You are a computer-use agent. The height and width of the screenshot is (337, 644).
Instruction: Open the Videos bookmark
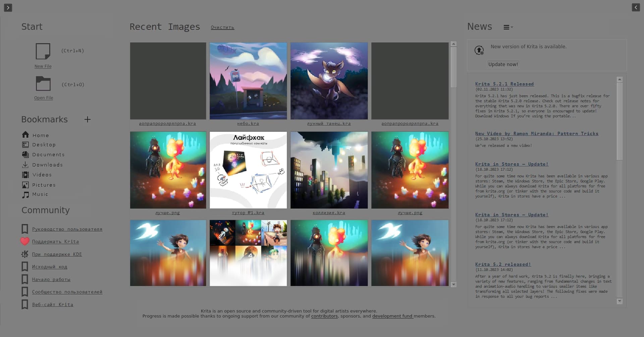click(37, 175)
